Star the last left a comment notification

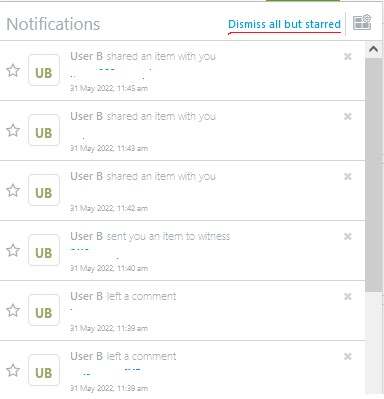tap(13, 370)
